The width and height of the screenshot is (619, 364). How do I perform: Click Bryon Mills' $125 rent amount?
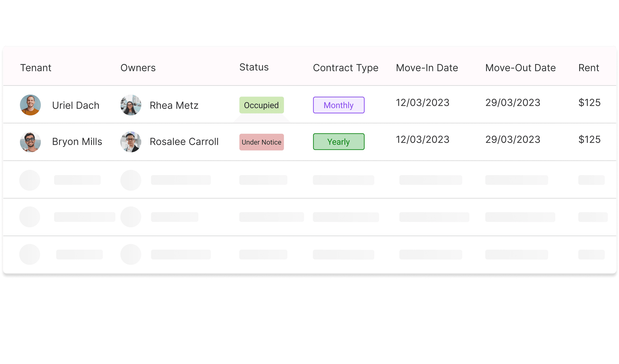[589, 140]
